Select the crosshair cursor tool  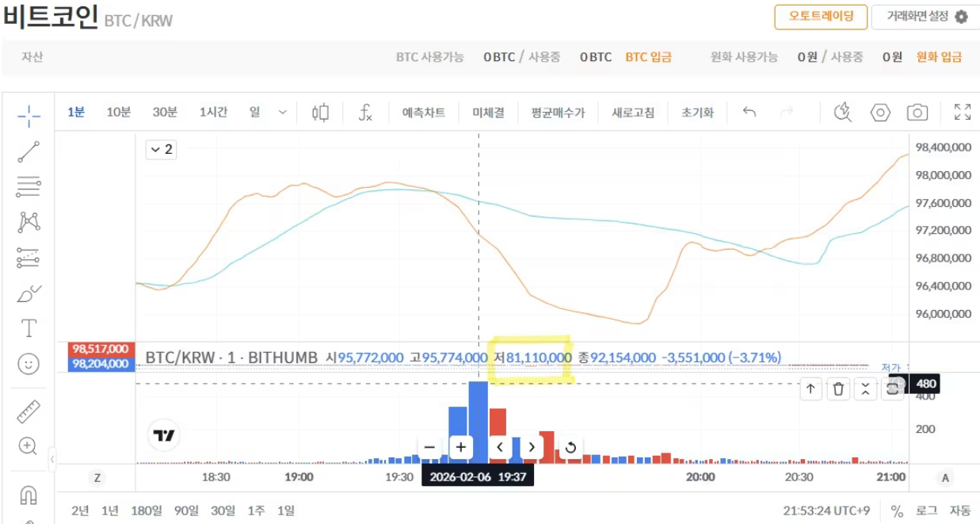point(29,115)
